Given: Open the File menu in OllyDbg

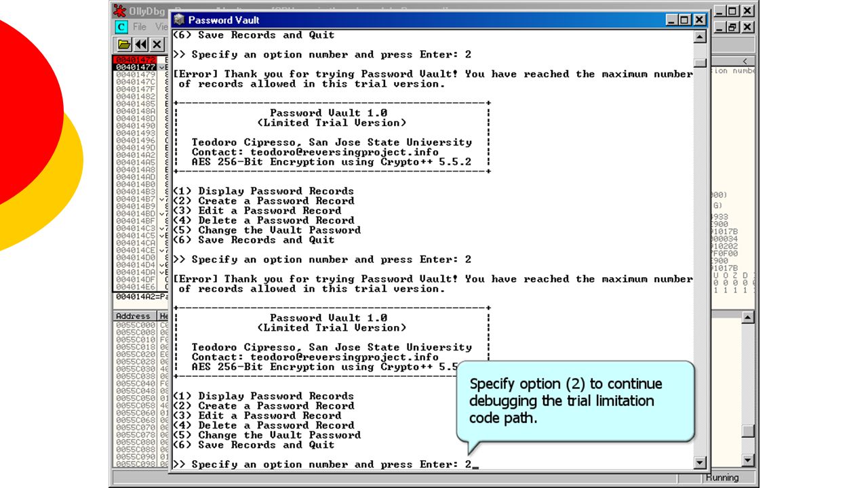Looking at the screenshot, I should tap(140, 27).
